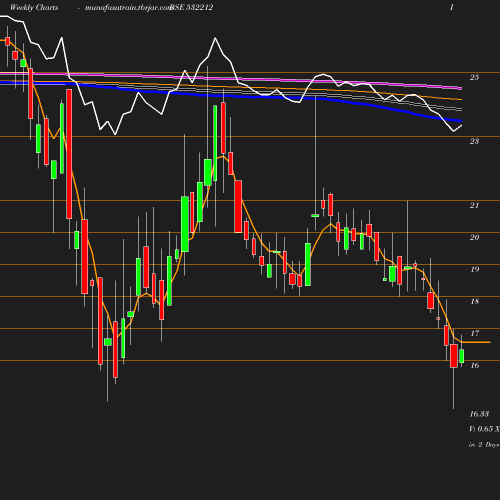Click the price axis label 25
500x500 pixels.
point(474,77)
